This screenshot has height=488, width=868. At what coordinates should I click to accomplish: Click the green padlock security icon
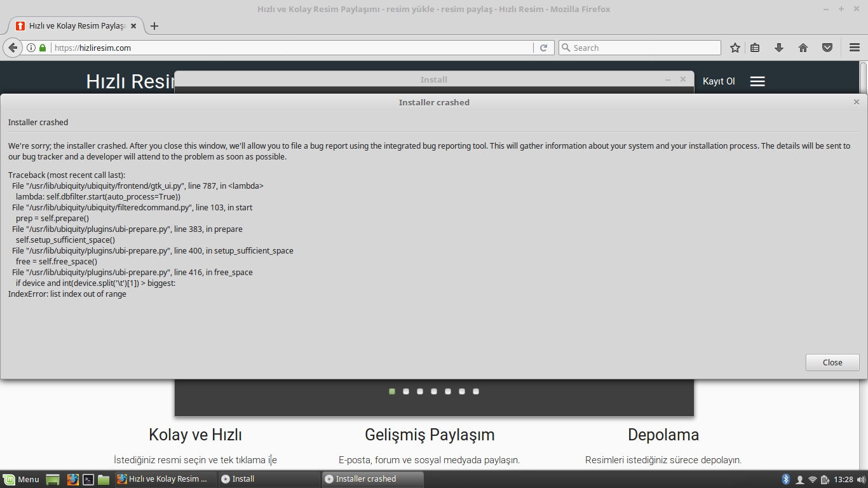pyautogui.click(x=43, y=48)
